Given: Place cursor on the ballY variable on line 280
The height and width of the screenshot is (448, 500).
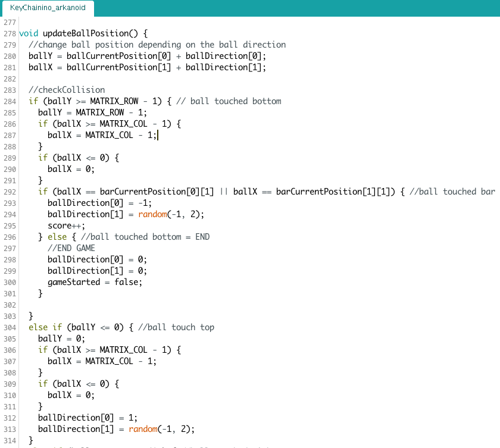Looking at the screenshot, I should click(x=39, y=56).
